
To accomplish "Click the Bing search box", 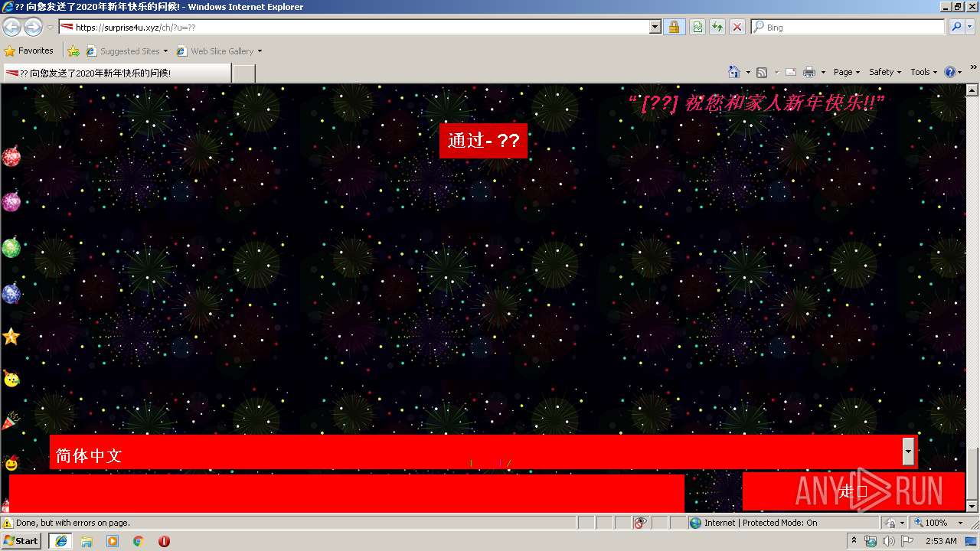I will (x=848, y=27).
